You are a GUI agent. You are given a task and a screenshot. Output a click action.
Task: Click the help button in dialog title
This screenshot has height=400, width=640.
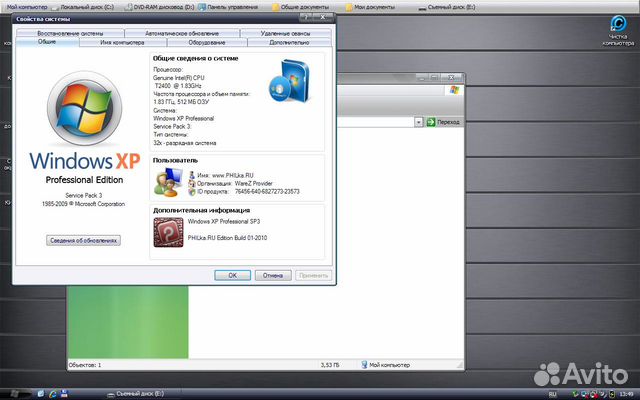(307, 18)
